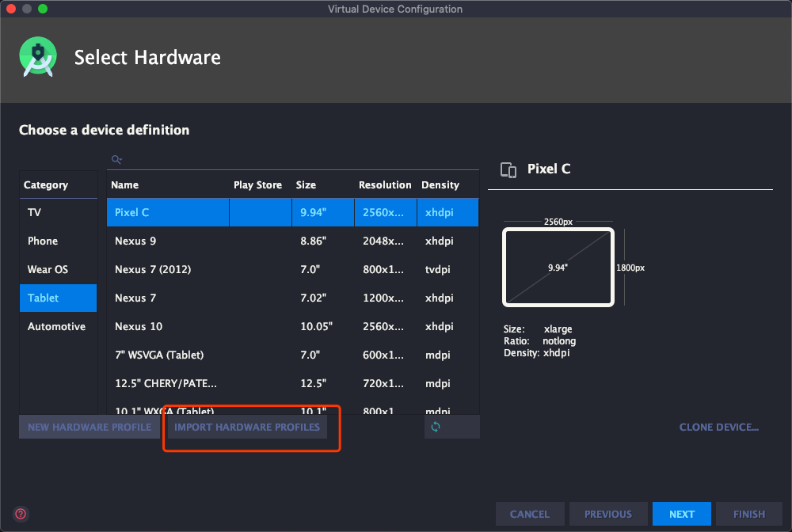792x532 pixels.
Task: Sort by the Resolution column header
Action: (x=386, y=184)
